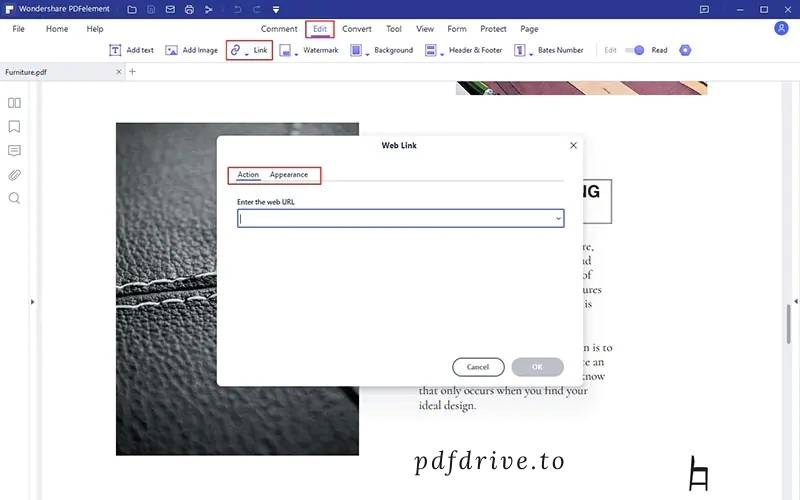This screenshot has height=500, width=800.
Task: Click the print icon in title bar
Action: [x=189, y=9]
